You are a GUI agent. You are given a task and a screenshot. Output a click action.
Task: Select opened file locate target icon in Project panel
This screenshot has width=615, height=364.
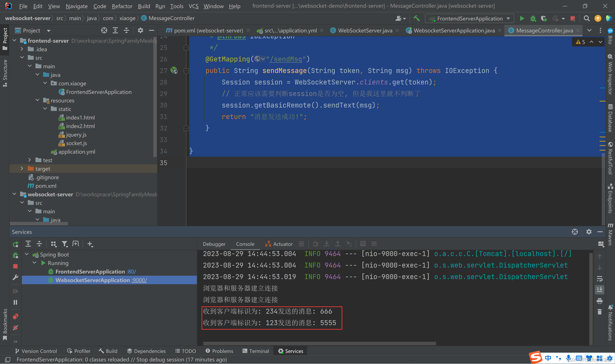pos(104,31)
